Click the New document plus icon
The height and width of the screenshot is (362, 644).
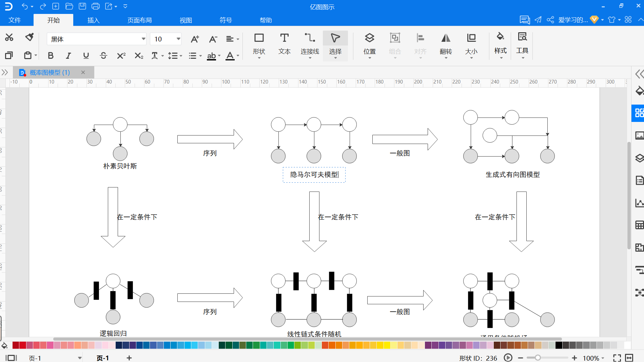[x=56, y=6]
